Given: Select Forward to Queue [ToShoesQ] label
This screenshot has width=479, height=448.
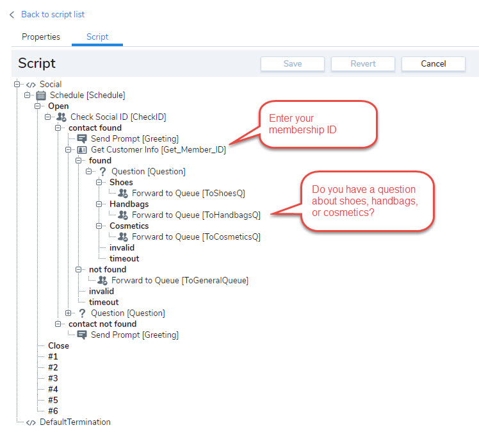Looking at the screenshot, I should 188,194.
